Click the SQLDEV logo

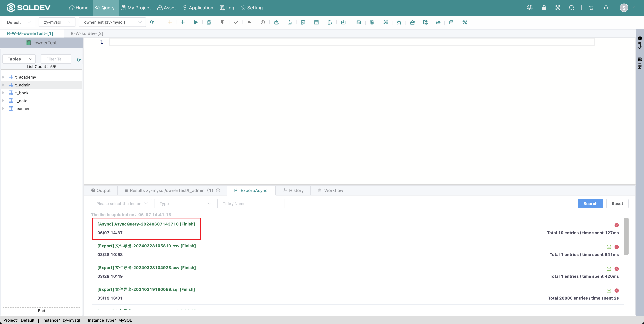[x=28, y=8]
